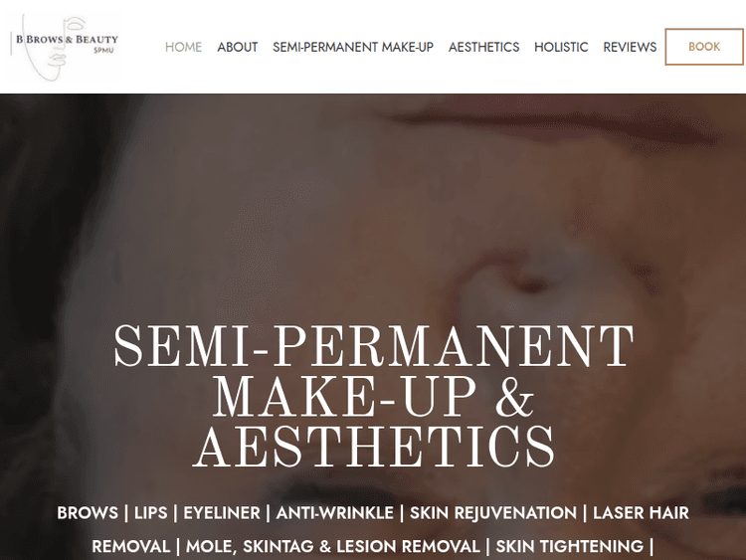Click the BROWS text in the services list
Image resolution: width=746 pixels, height=560 pixels.
pyautogui.click(x=88, y=513)
